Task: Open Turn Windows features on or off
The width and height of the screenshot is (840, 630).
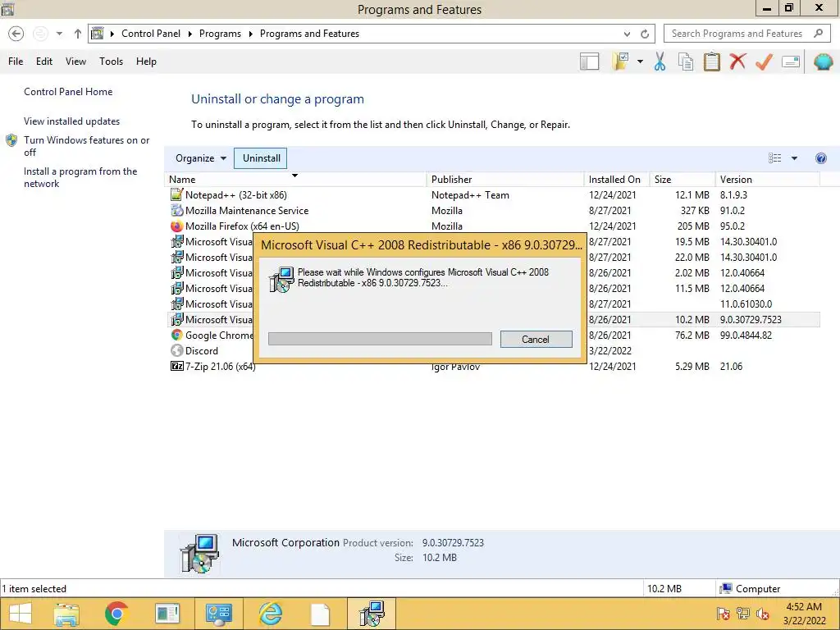Action: [86, 146]
